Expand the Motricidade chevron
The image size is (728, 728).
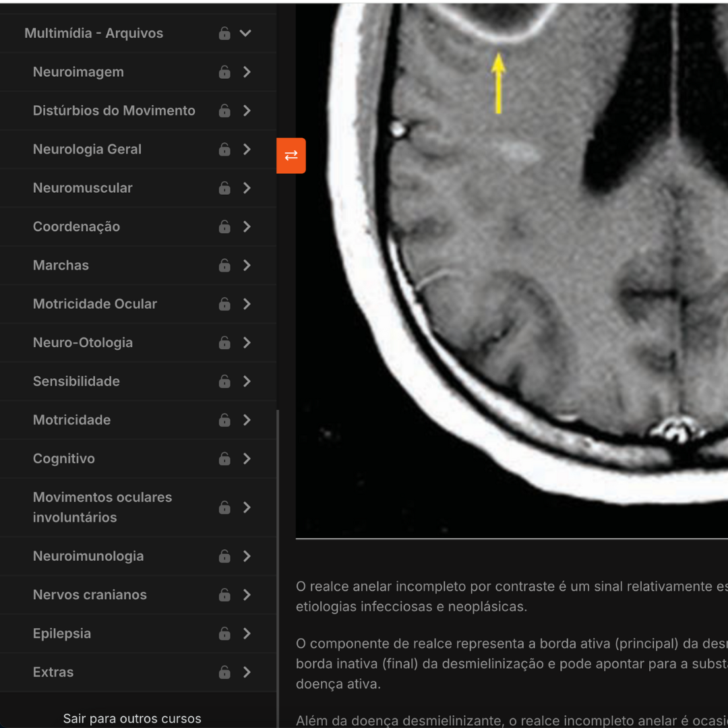click(x=247, y=420)
